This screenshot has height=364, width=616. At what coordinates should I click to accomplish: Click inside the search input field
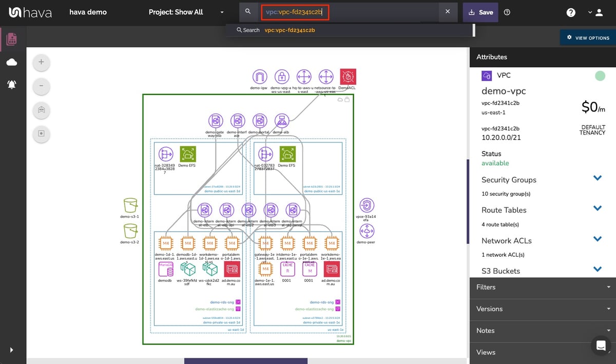294,12
